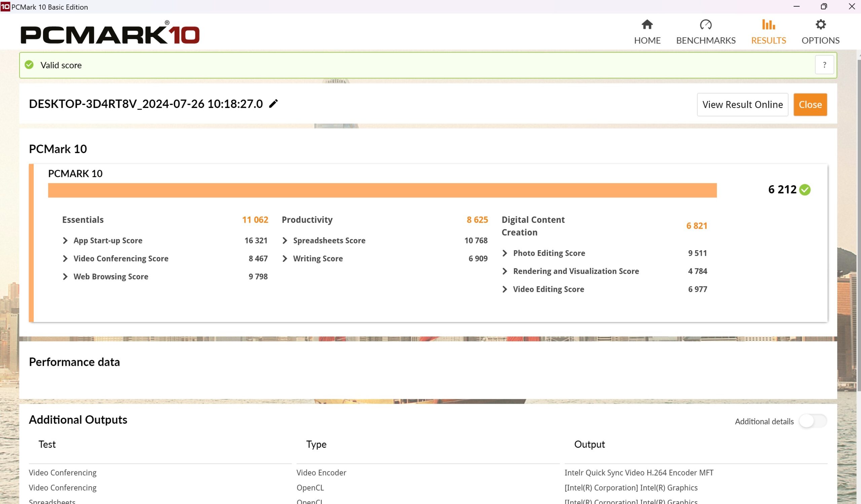This screenshot has width=861, height=504.
Task: Click Digital Content Creation score 6 821
Action: (x=697, y=226)
